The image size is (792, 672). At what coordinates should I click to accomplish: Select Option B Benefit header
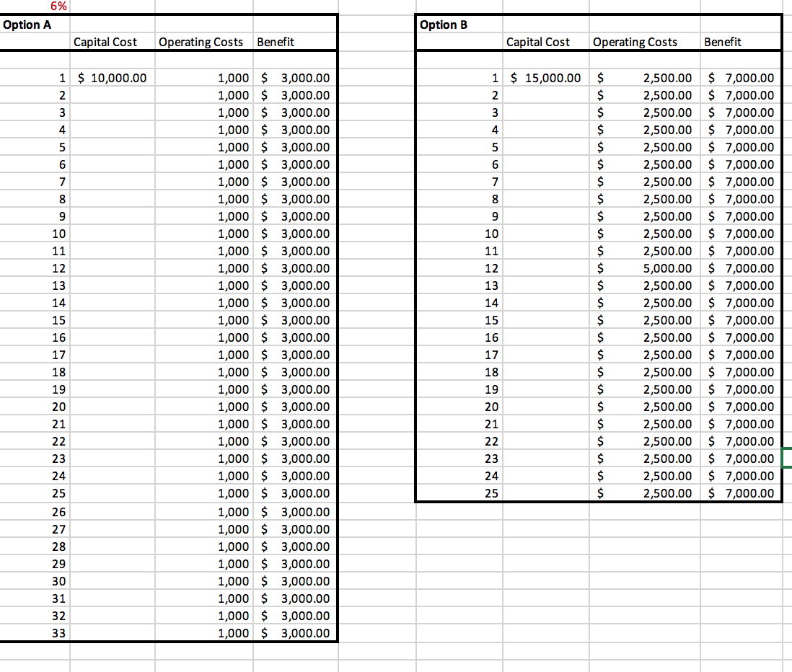tap(741, 42)
